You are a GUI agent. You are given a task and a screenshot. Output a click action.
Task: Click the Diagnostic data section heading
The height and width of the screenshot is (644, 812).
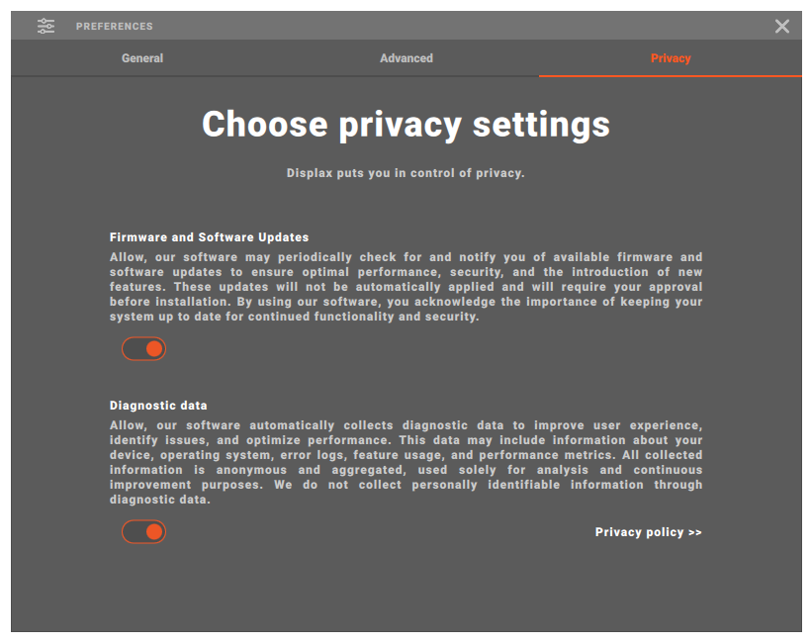tap(158, 406)
